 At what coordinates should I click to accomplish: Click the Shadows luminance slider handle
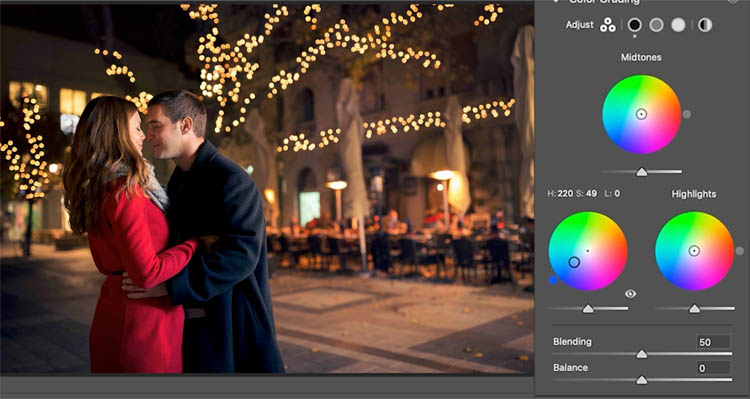pyautogui.click(x=588, y=309)
